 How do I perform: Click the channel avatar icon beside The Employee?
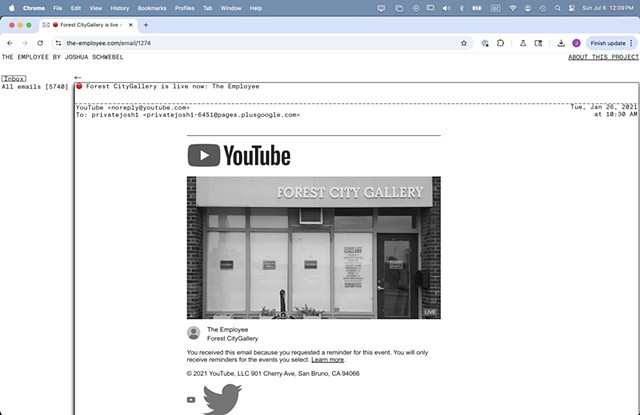[193, 333]
